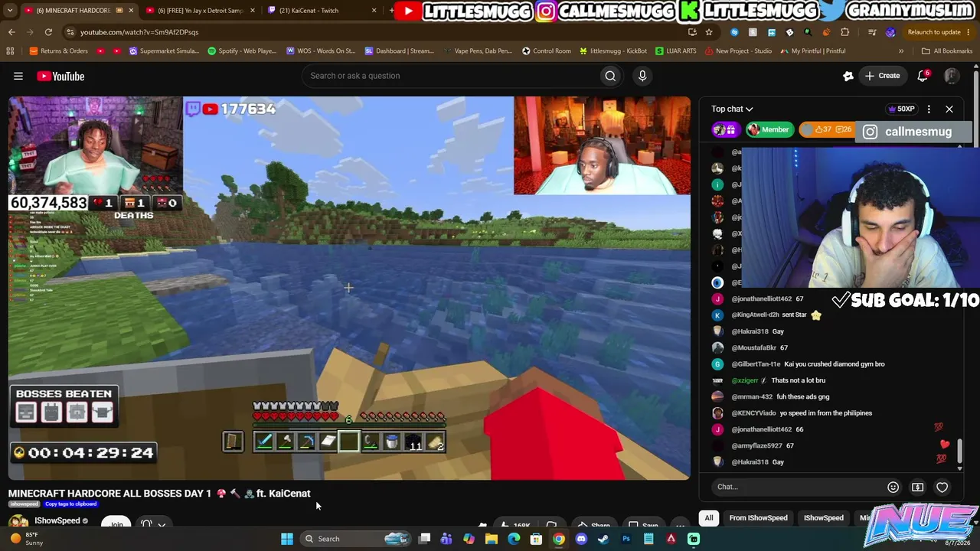Open the Control Room bookmark

pos(547,51)
